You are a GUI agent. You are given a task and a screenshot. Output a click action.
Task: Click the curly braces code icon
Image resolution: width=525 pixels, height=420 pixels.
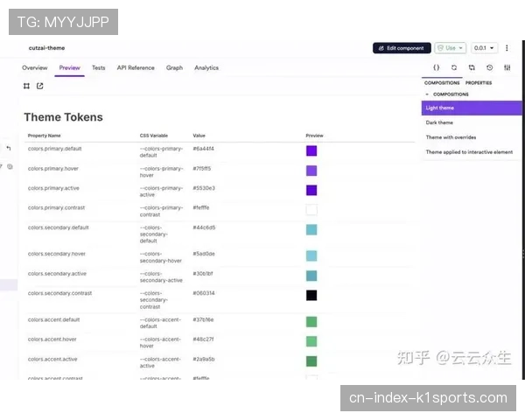[436, 67]
